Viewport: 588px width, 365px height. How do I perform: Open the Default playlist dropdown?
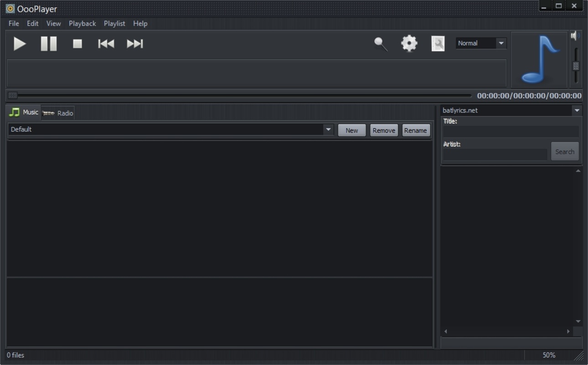[x=328, y=130]
